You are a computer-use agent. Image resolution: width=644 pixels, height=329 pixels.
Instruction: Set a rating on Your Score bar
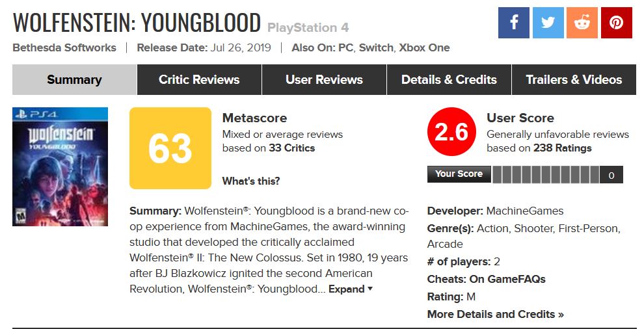(x=545, y=175)
